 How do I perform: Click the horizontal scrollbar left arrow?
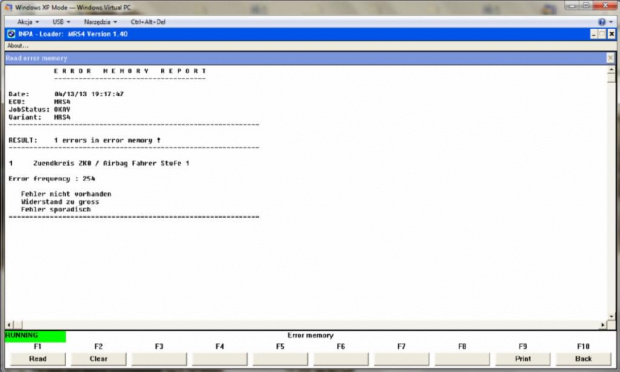(x=9, y=325)
